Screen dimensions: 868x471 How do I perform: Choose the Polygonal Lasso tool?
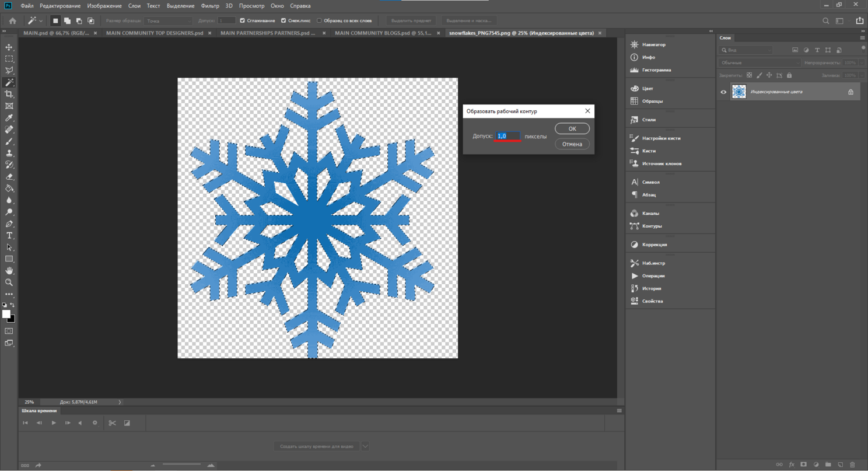pos(9,71)
